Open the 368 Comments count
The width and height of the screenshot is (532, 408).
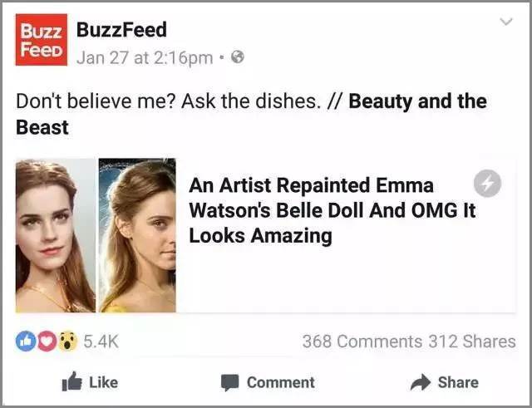362,342
